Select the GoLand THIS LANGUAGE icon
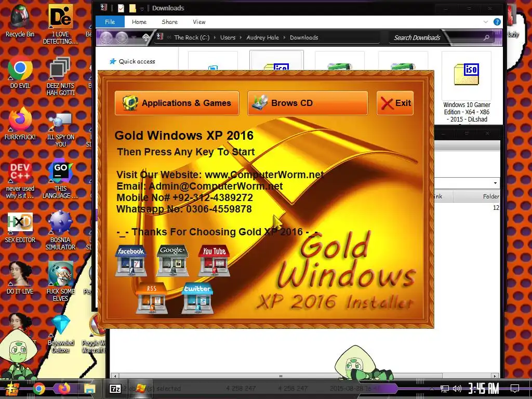This screenshot has width=532, height=399. pyautogui.click(x=60, y=179)
